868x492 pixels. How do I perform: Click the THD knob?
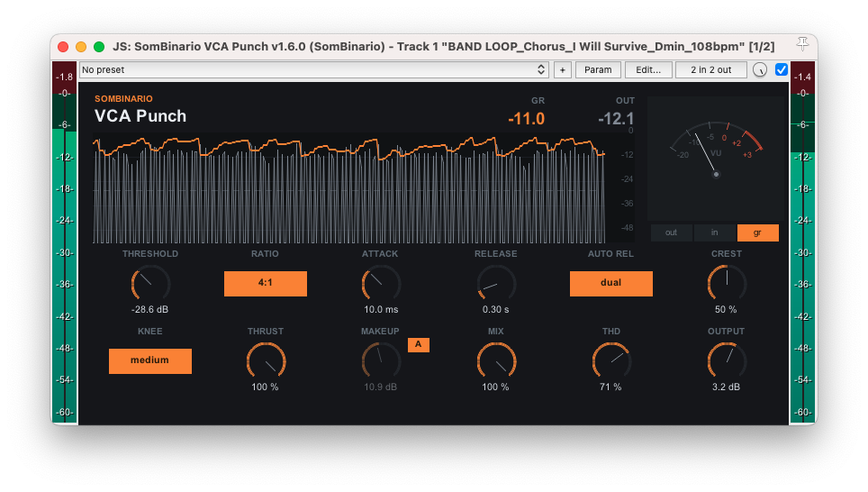tap(611, 362)
